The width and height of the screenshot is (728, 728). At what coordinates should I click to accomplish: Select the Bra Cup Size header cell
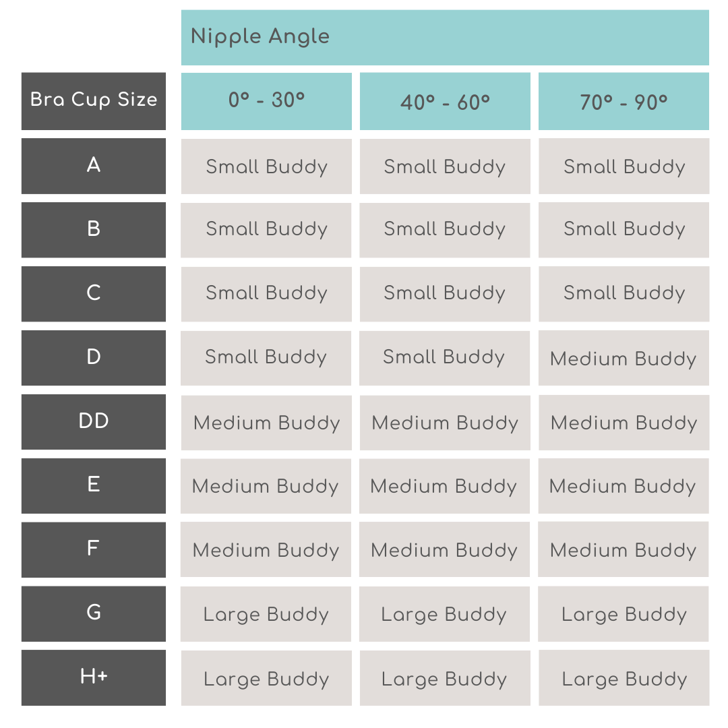tap(94, 100)
